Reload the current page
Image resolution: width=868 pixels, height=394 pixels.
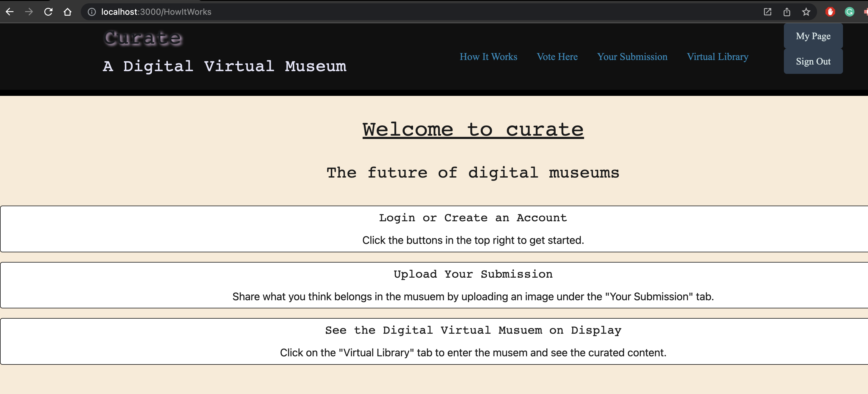48,11
